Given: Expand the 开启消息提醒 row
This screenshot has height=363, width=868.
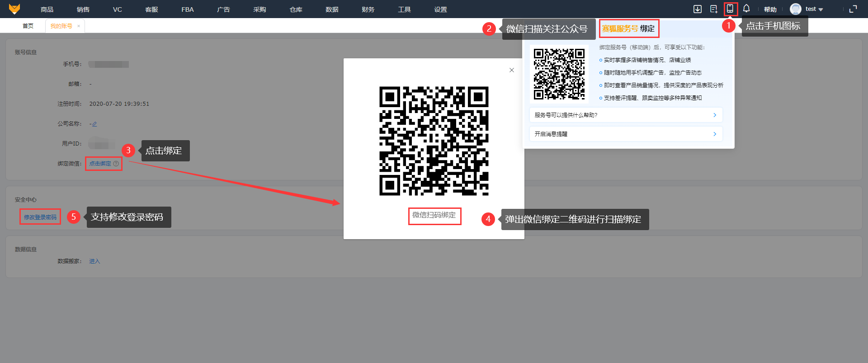Looking at the screenshot, I should pyautogui.click(x=626, y=134).
